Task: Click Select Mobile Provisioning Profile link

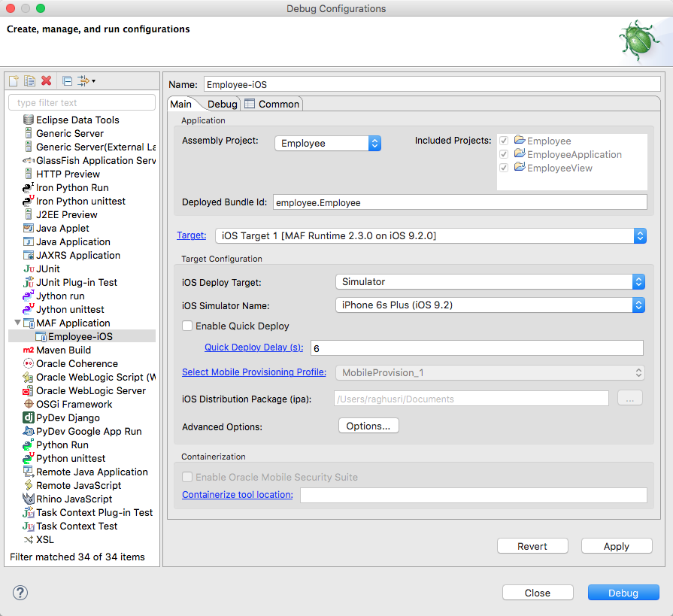Action: [x=254, y=372]
